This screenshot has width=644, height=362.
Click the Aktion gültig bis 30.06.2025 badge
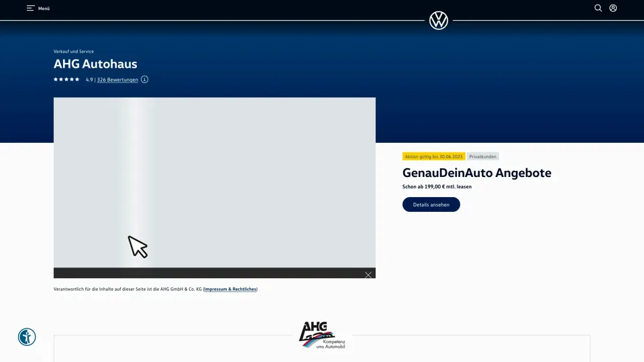click(433, 156)
